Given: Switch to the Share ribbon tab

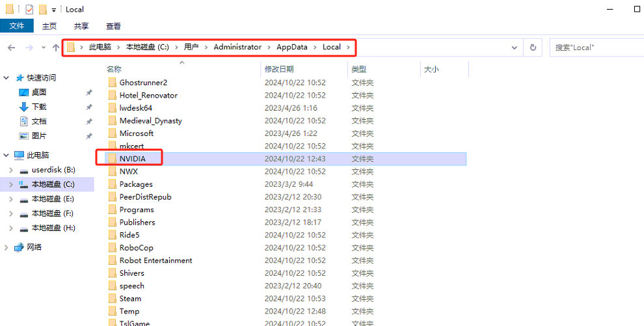Looking at the screenshot, I should click(81, 26).
